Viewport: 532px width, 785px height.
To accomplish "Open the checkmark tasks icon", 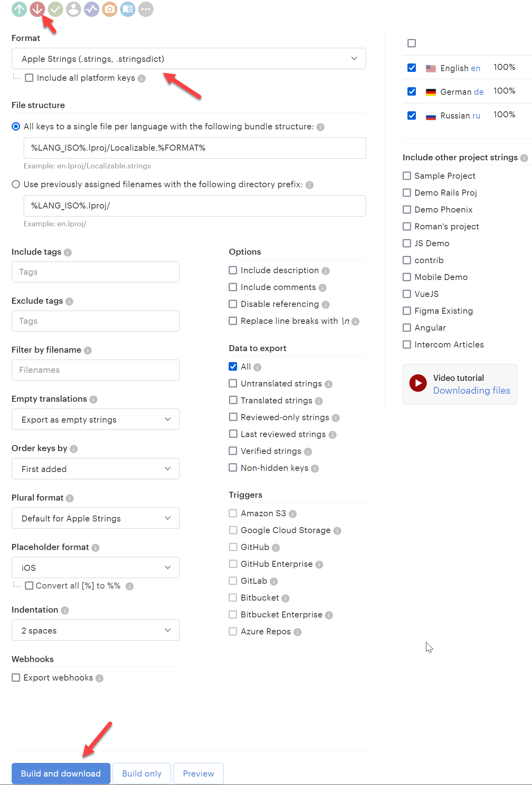I will coord(55,9).
